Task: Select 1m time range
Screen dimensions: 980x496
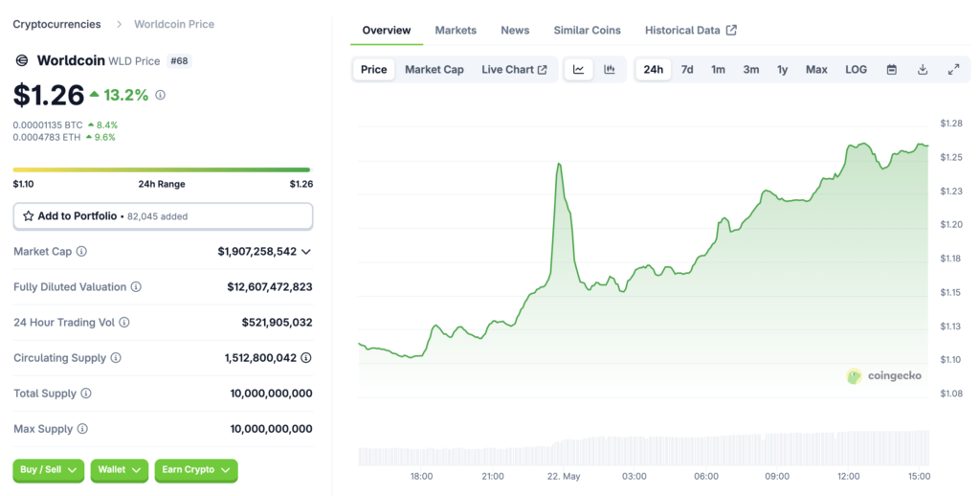Action: tap(718, 70)
